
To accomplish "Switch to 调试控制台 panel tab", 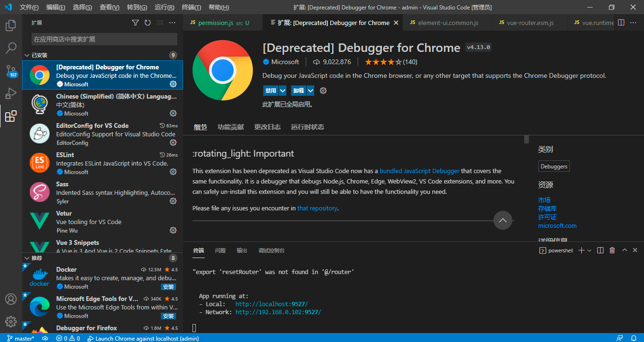I will tap(271, 250).
